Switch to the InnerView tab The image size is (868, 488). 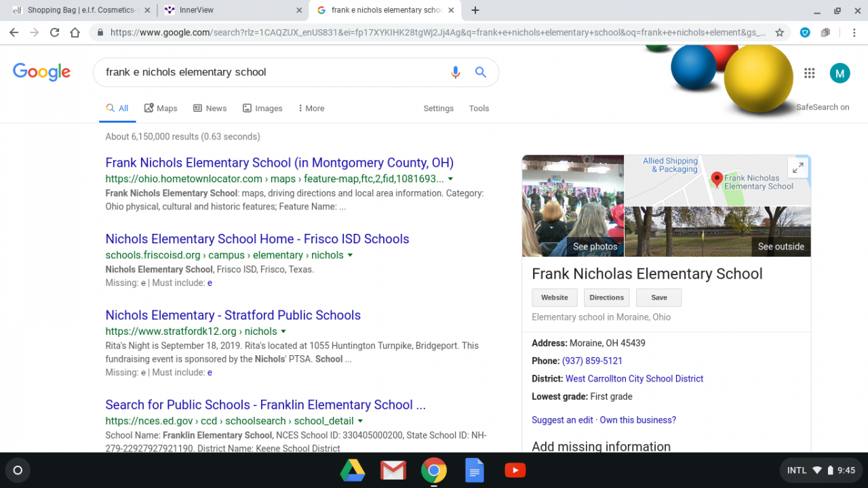pyautogui.click(x=233, y=10)
